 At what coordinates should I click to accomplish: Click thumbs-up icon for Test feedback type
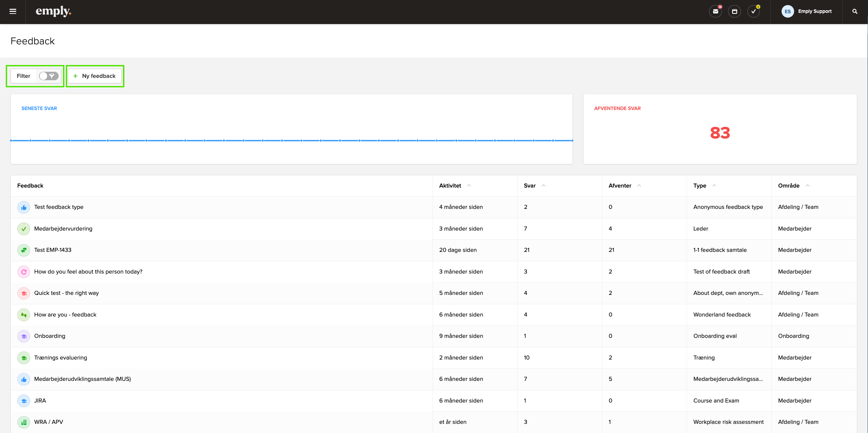coord(24,207)
